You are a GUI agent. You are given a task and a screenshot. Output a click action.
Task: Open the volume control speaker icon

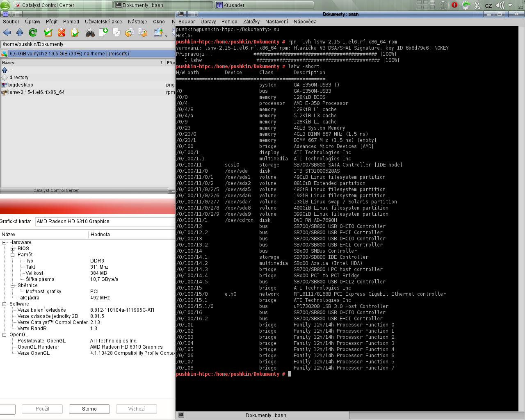pos(500,5)
